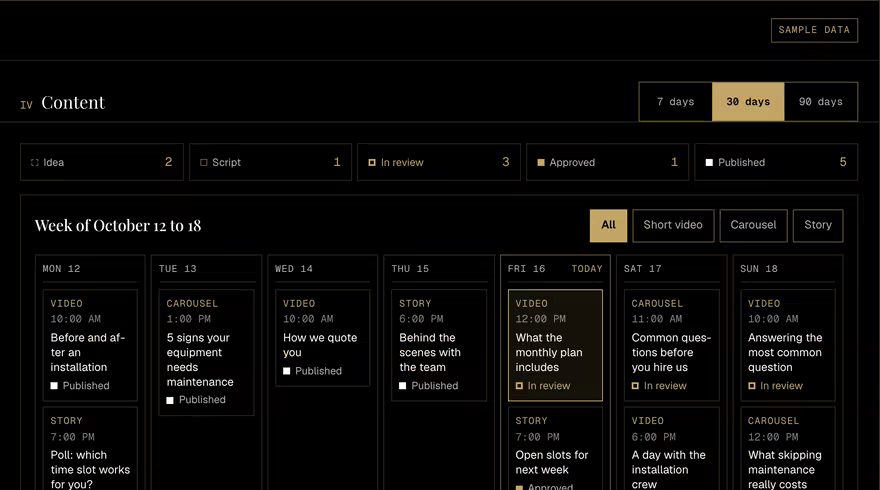The width and height of the screenshot is (880, 490).
Task: Select the All content filter
Action: (608, 226)
